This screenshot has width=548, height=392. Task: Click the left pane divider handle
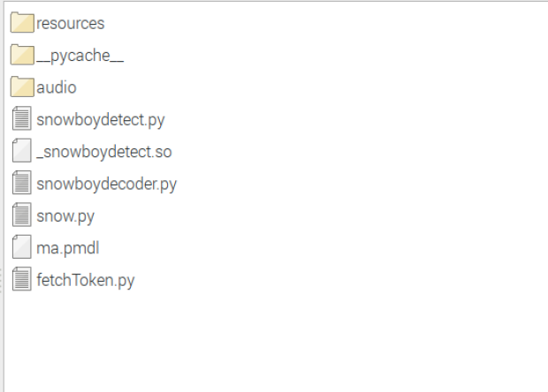tap(1, 281)
